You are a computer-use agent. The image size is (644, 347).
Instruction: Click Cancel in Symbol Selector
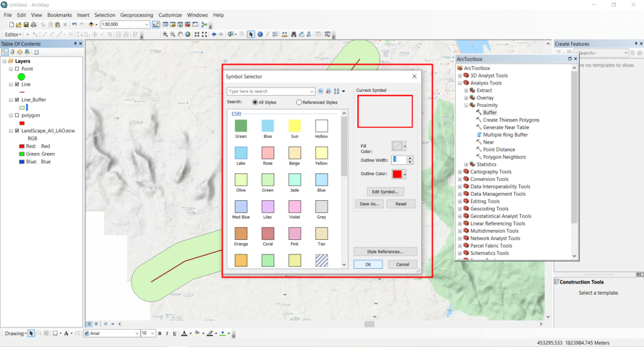402,265
